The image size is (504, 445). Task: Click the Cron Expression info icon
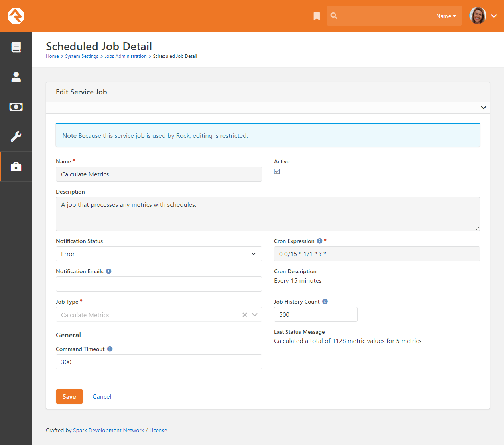[x=319, y=241]
